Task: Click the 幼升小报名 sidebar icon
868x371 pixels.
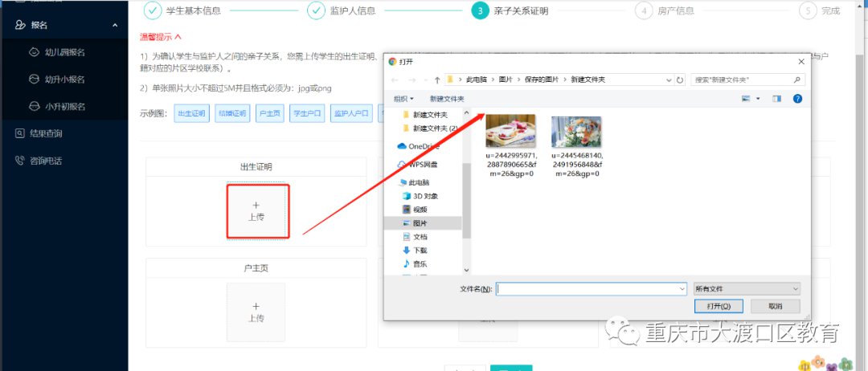Action: point(35,79)
